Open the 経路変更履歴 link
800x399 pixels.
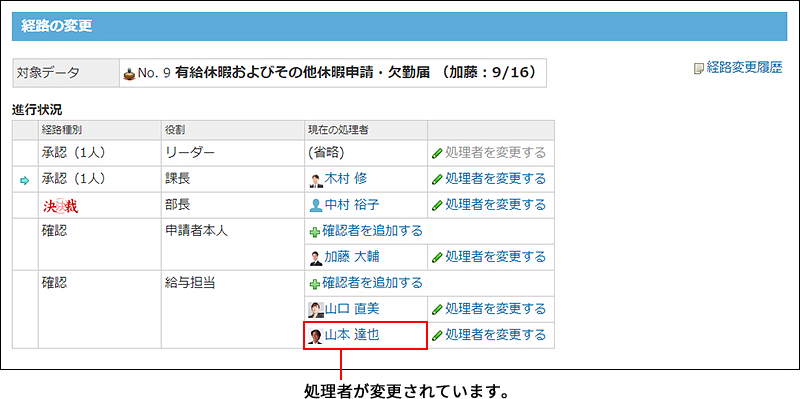pyautogui.click(x=744, y=68)
